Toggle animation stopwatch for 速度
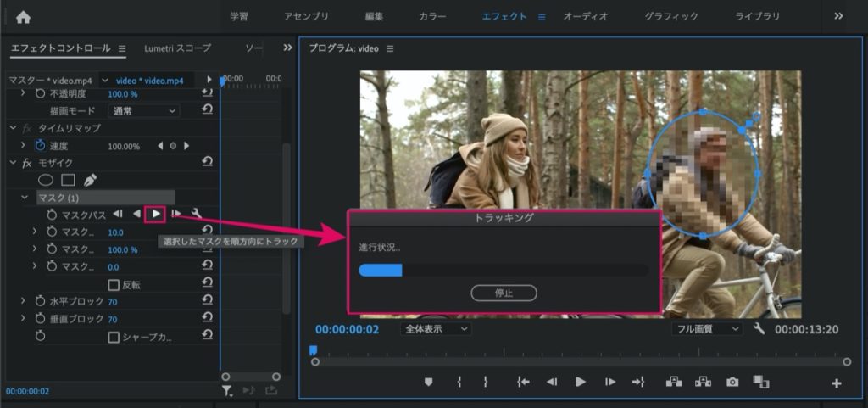868x408 pixels. click(40, 146)
